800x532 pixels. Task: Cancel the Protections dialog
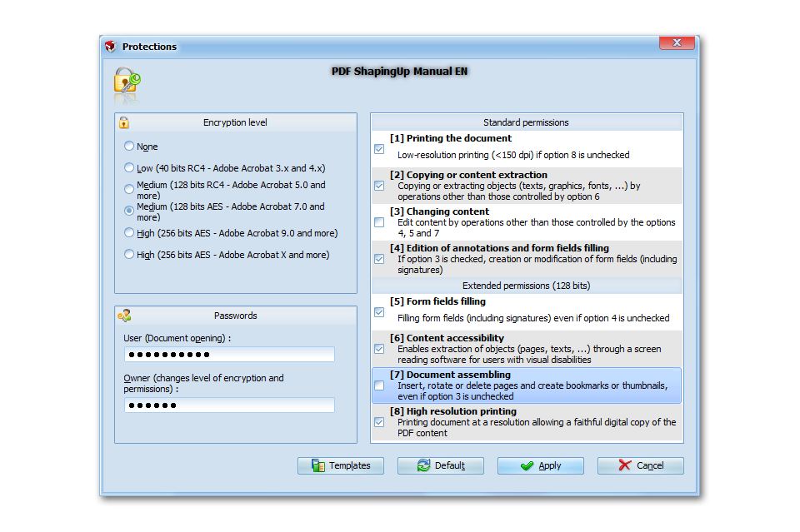tap(641, 465)
